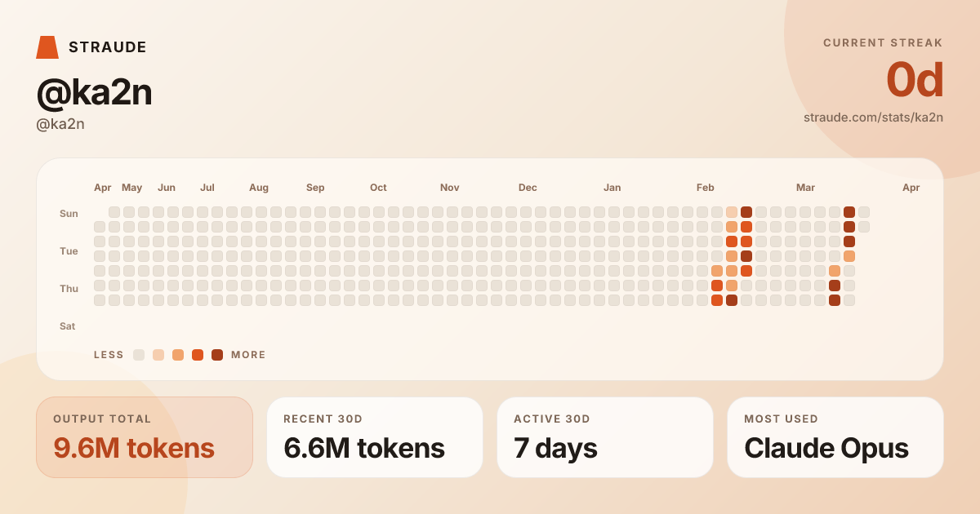Click the Sat weekday row label
The image size is (980, 514).
click(x=68, y=326)
